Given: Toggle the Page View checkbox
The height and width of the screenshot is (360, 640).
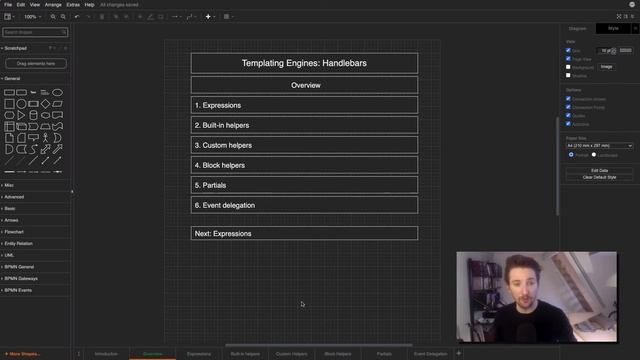Looking at the screenshot, I should coord(568,59).
